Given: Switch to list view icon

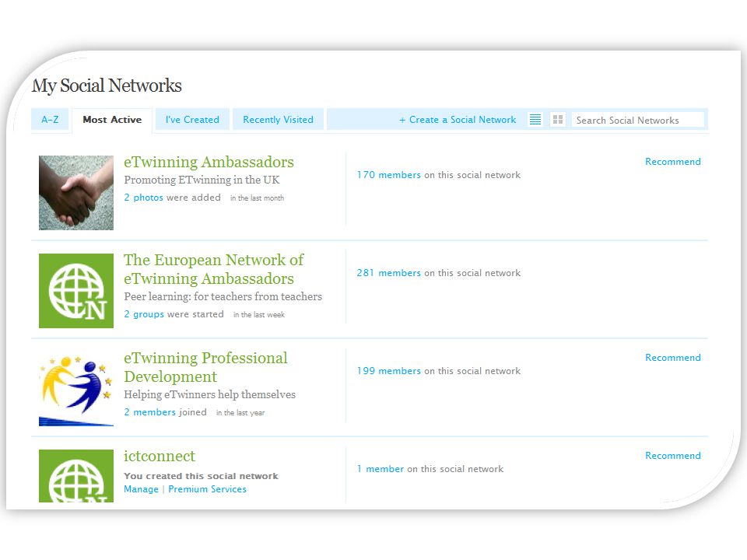Looking at the screenshot, I should [535, 120].
